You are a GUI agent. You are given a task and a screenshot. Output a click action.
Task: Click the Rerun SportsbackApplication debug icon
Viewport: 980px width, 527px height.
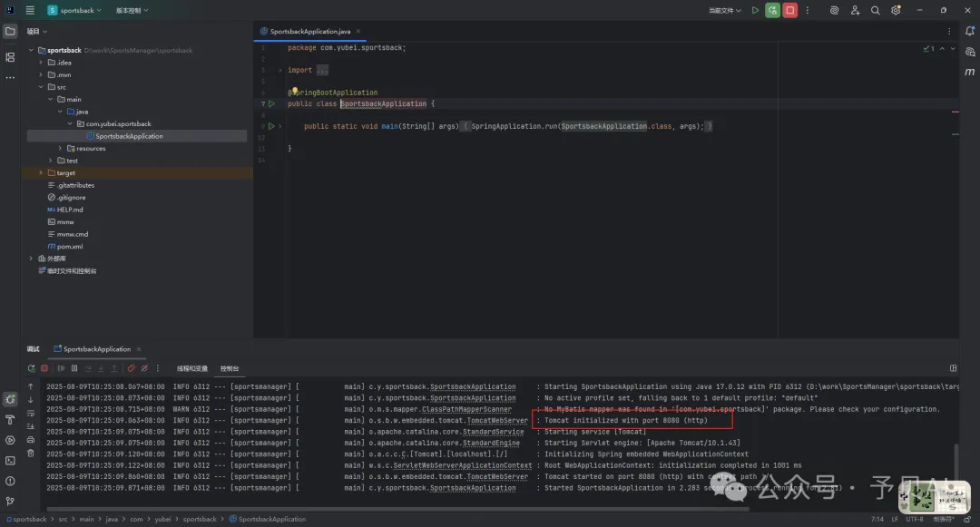point(31,368)
